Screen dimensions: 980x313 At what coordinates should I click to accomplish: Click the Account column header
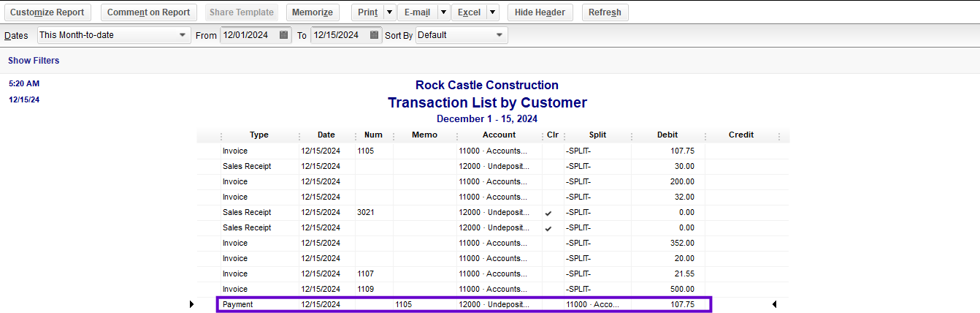[499, 135]
